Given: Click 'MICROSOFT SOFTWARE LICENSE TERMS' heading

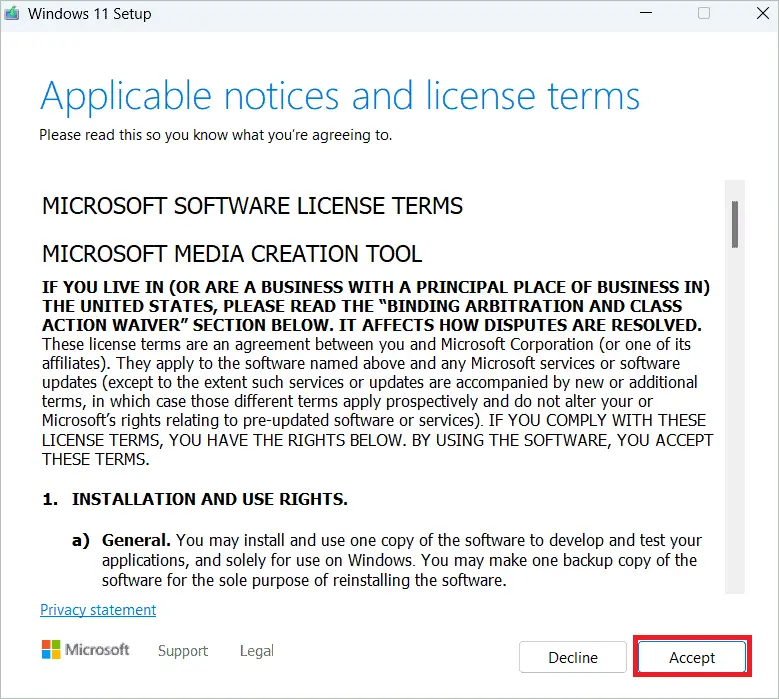Looking at the screenshot, I should tap(252, 206).
